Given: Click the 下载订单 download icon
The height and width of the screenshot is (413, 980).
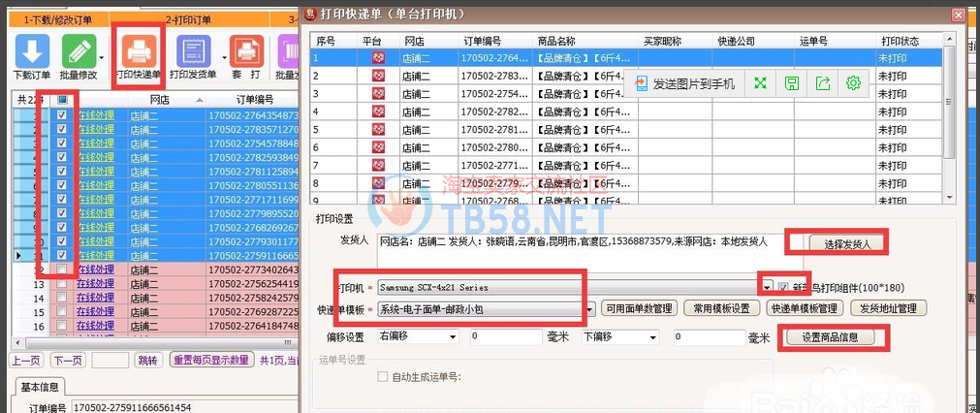Looking at the screenshot, I should pos(32,51).
